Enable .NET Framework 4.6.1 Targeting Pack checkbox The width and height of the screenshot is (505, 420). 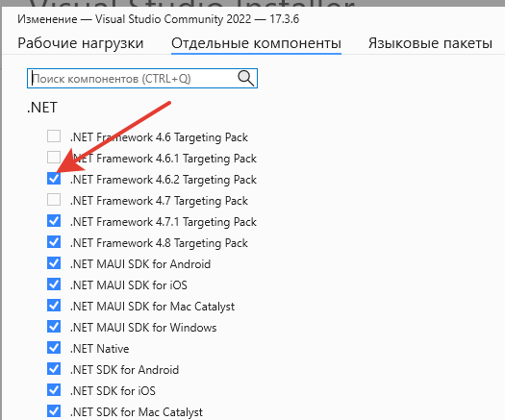tap(54, 158)
